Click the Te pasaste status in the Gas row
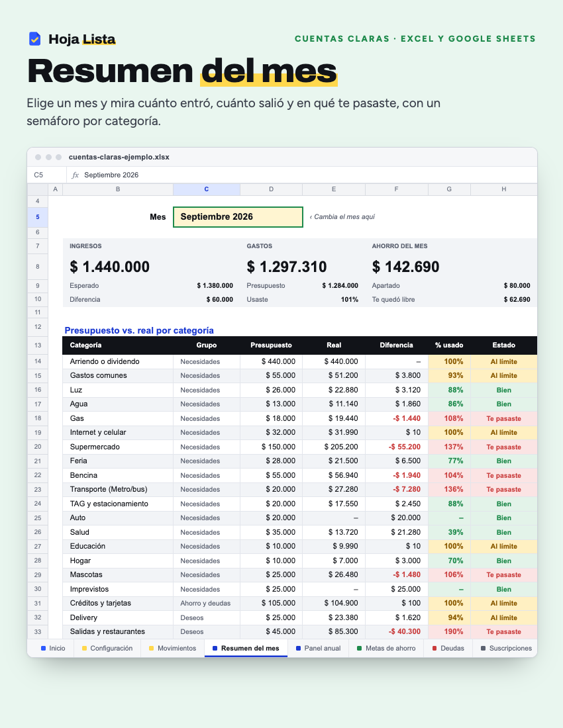This screenshot has height=728, width=563. tap(504, 418)
